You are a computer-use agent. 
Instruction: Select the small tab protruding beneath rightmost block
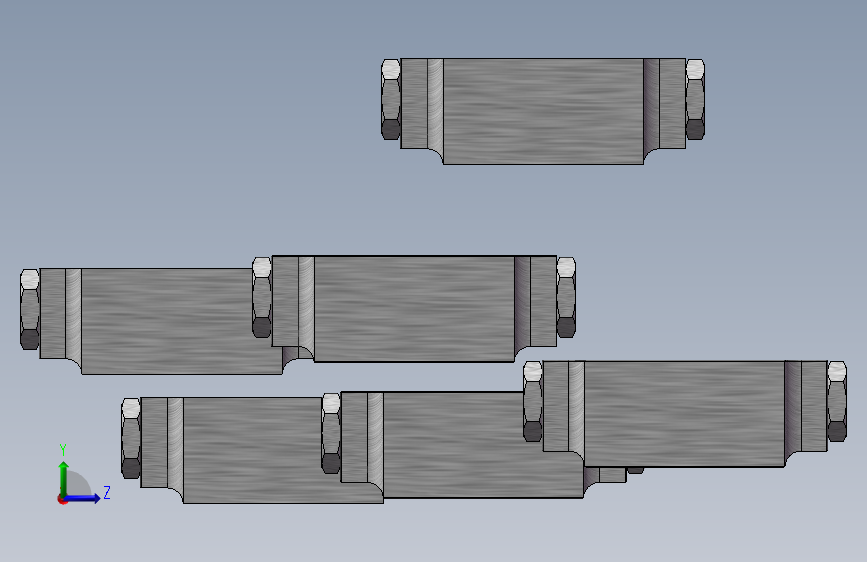(x=613, y=475)
